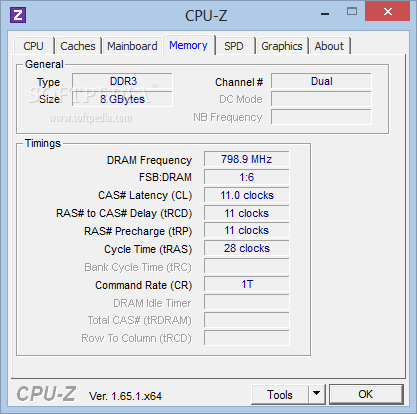Screen dimensions: 417x414
Task: Click the Size field showing 8 GBytes
Action: pyautogui.click(x=122, y=99)
